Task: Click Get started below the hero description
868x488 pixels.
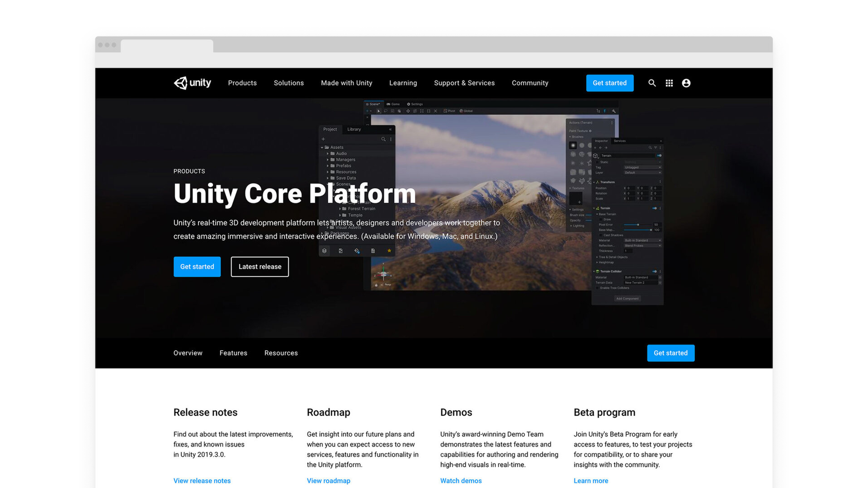Action: [197, 267]
